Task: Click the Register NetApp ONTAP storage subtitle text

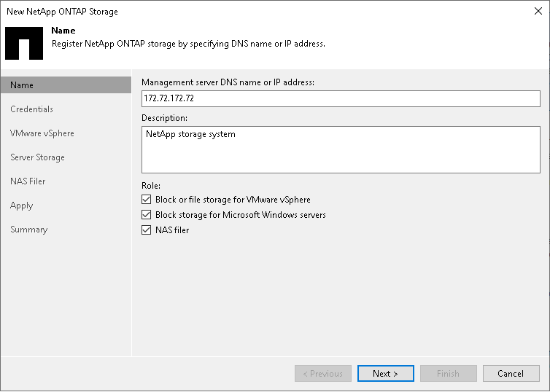Action: click(188, 44)
